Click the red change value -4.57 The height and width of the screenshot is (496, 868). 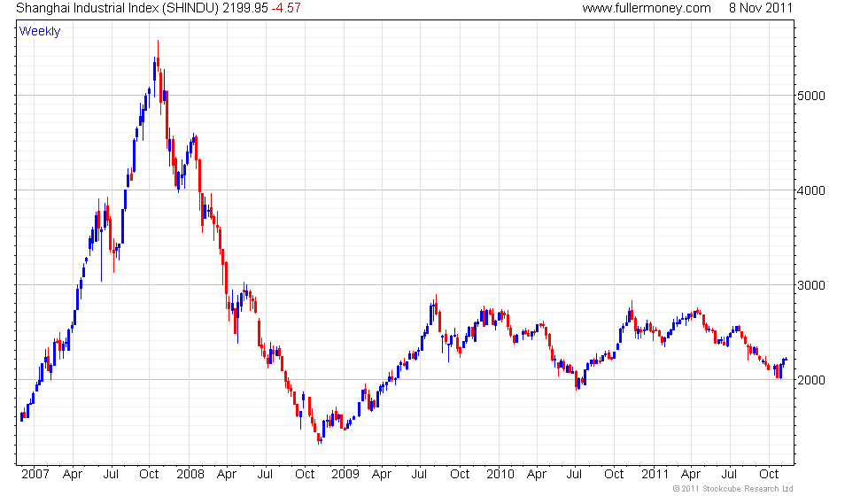click(286, 8)
